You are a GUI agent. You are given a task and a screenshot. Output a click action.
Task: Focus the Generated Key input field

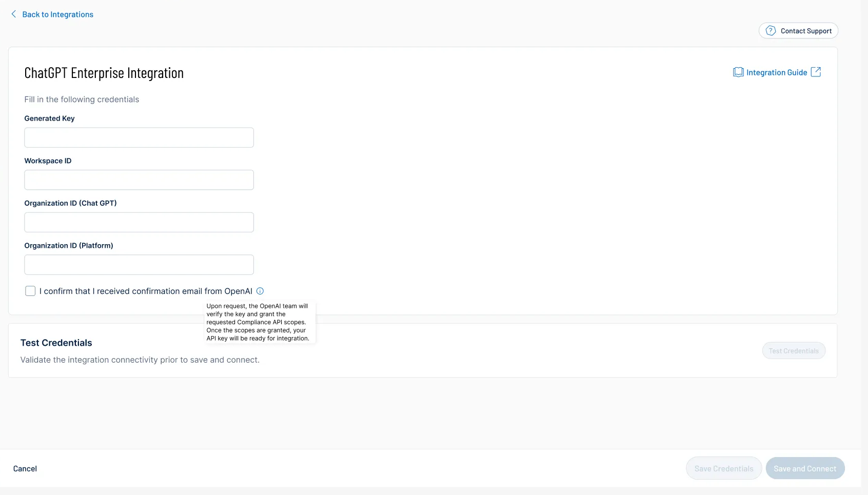139,137
